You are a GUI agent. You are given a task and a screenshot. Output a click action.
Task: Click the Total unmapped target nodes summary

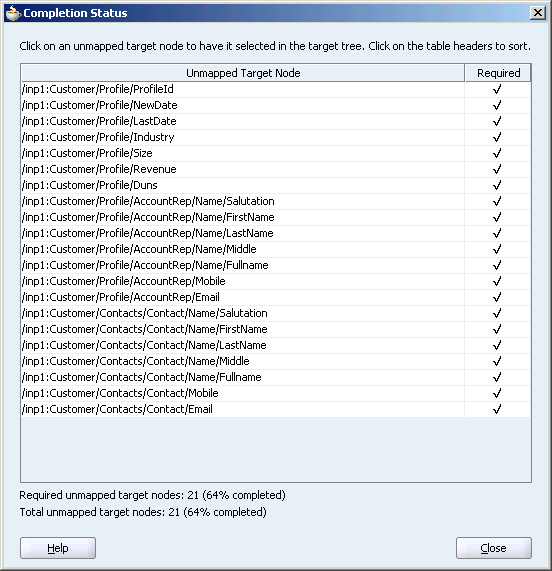point(143,512)
